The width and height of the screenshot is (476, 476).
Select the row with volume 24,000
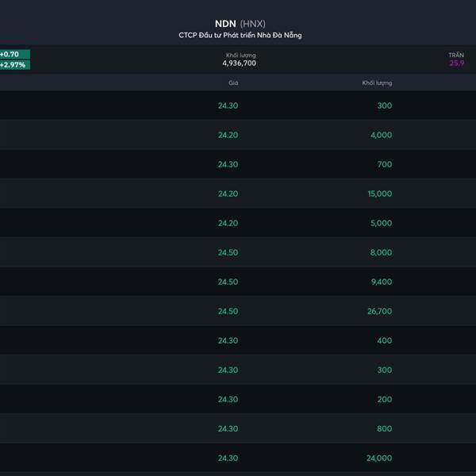pyautogui.click(x=238, y=458)
